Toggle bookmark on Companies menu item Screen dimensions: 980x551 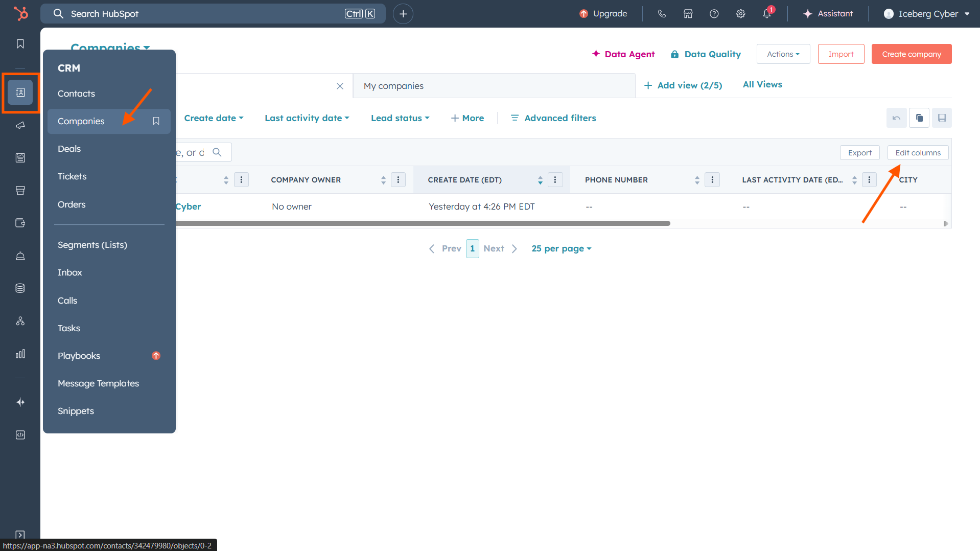[x=156, y=121]
